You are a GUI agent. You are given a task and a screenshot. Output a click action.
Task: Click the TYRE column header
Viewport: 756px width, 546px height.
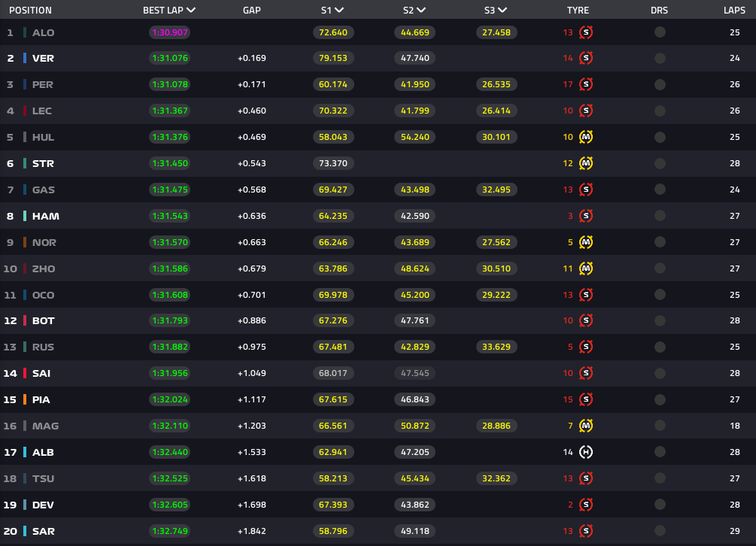pyautogui.click(x=578, y=11)
